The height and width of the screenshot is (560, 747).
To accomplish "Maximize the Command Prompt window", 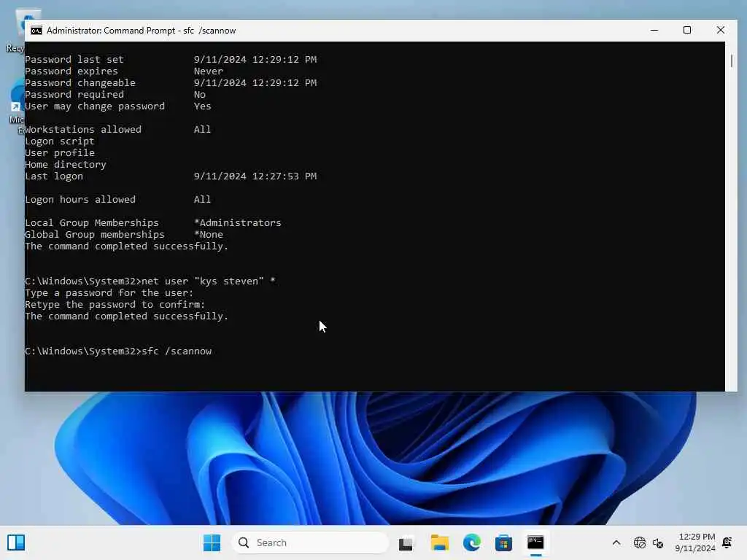I will [687, 31].
